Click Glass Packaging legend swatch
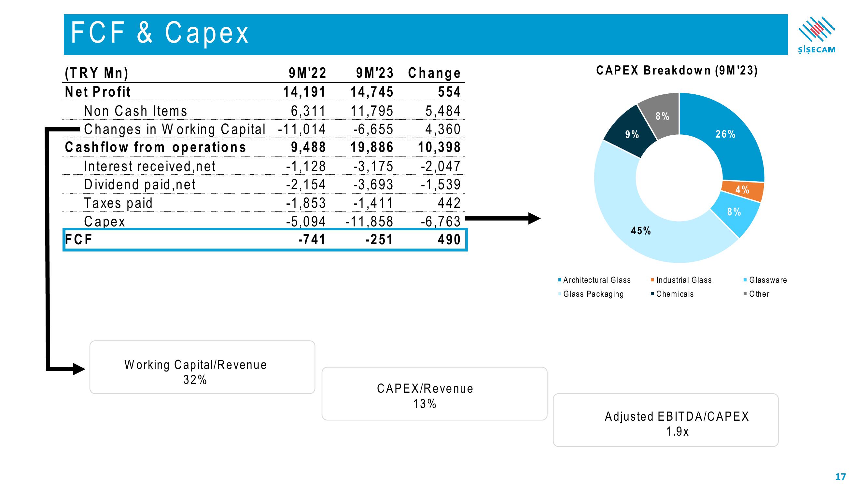Viewport: 868px width, 488px height. click(x=560, y=294)
